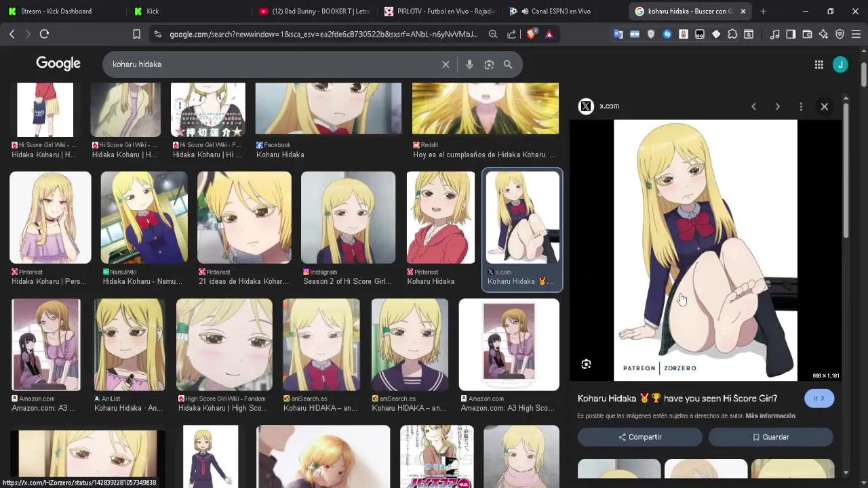Screen dimensions: 868x488
Task: Click the Compartir button
Action: point(639,437)
